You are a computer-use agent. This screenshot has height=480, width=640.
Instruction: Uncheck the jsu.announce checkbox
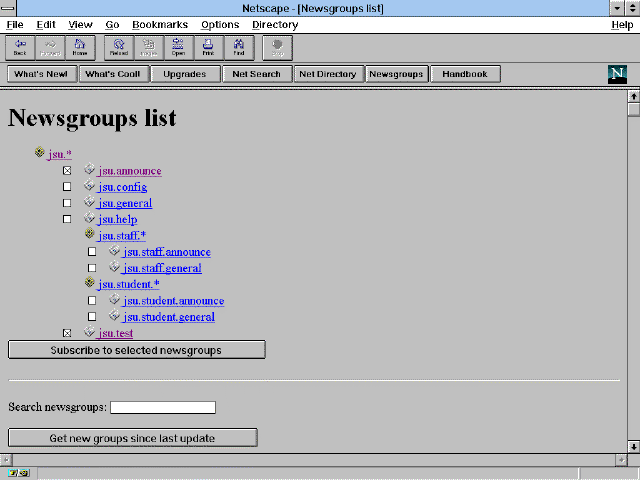tap(67, 171)
